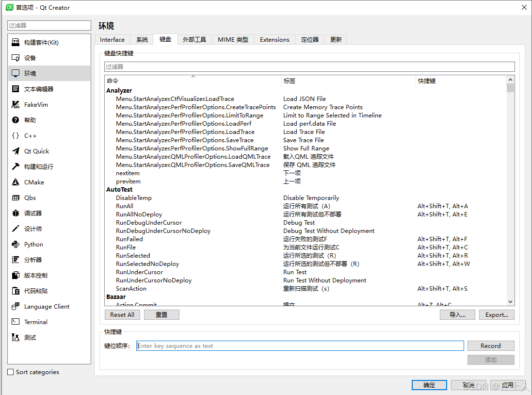Click the Record shortcut button
The image size is (532, 395).
pyautogui.click(x=491, y=346)
